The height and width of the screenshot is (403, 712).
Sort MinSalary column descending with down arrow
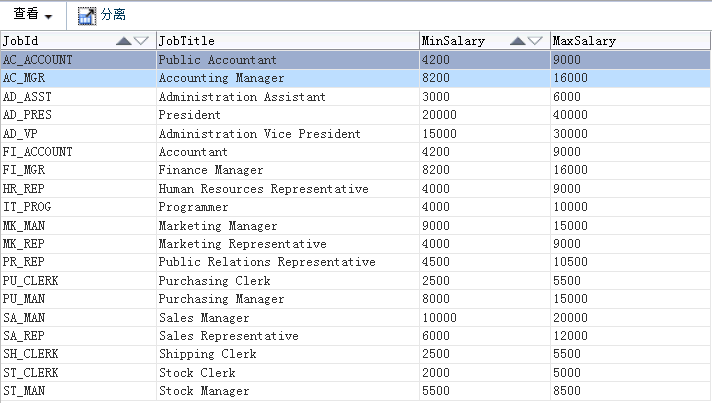click(535, 41)
